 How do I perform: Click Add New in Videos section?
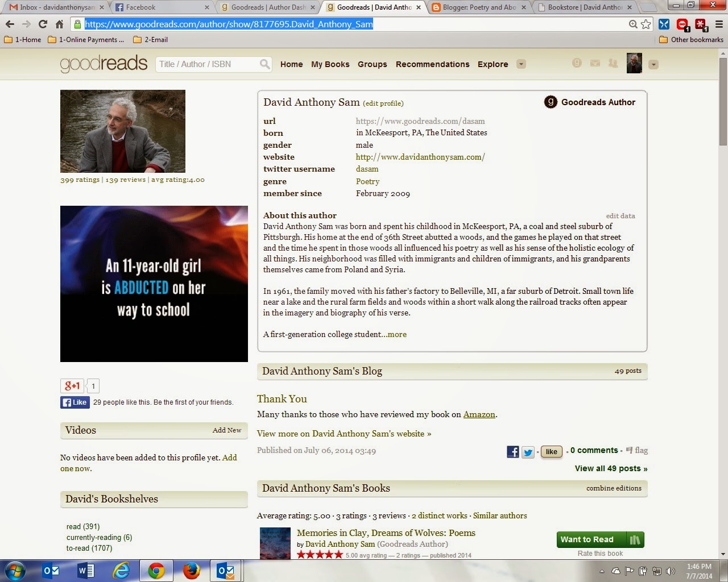pyautogui.click(x=227, y=430)
